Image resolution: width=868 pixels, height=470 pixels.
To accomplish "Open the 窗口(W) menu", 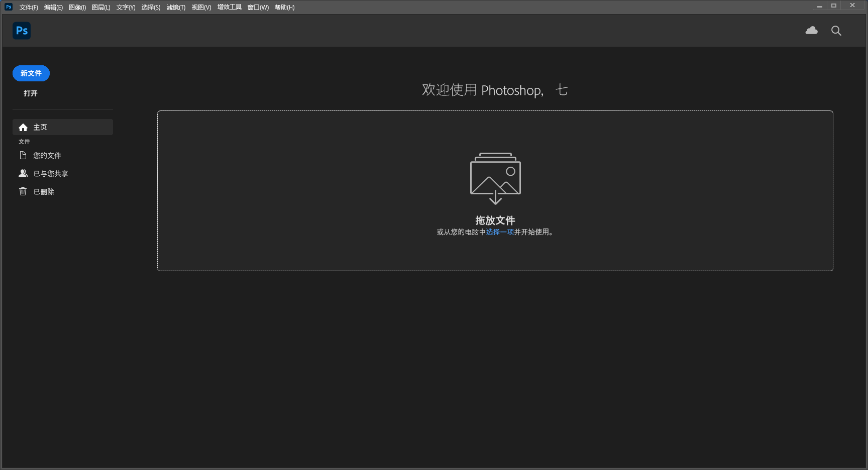I will click(257, 7).
